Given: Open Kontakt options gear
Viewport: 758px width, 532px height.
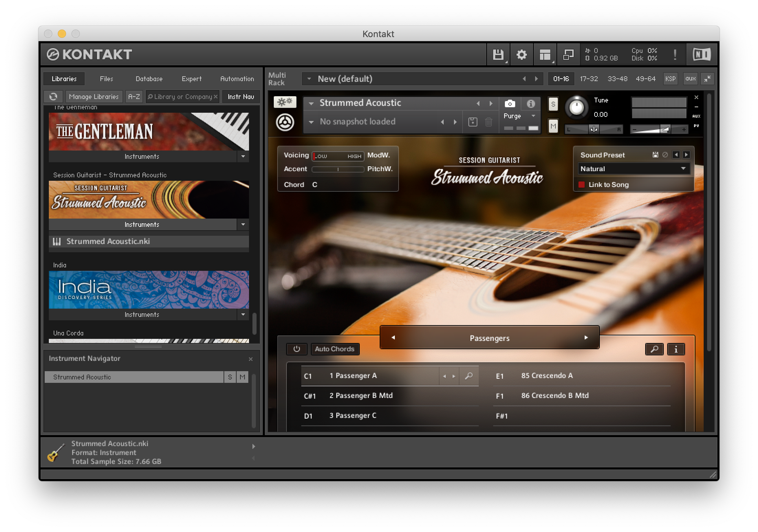Looking at the screenshot, I should click(x=521, y=55).
